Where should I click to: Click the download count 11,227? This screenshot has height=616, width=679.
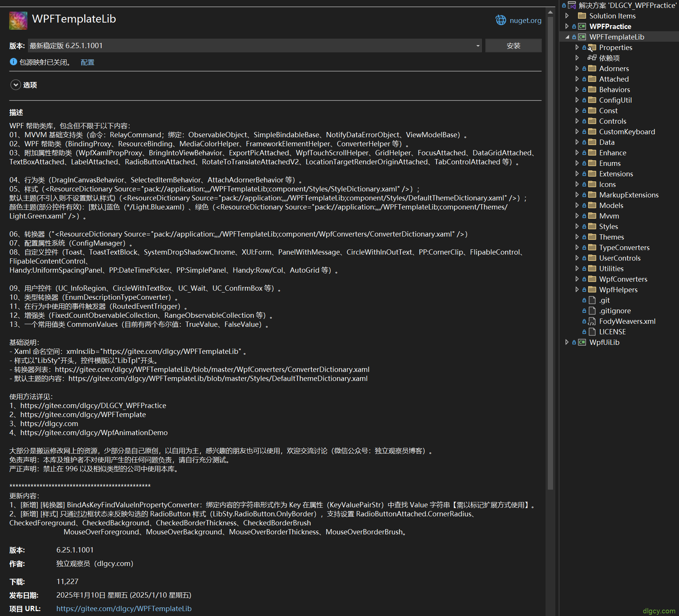(67, 581)
